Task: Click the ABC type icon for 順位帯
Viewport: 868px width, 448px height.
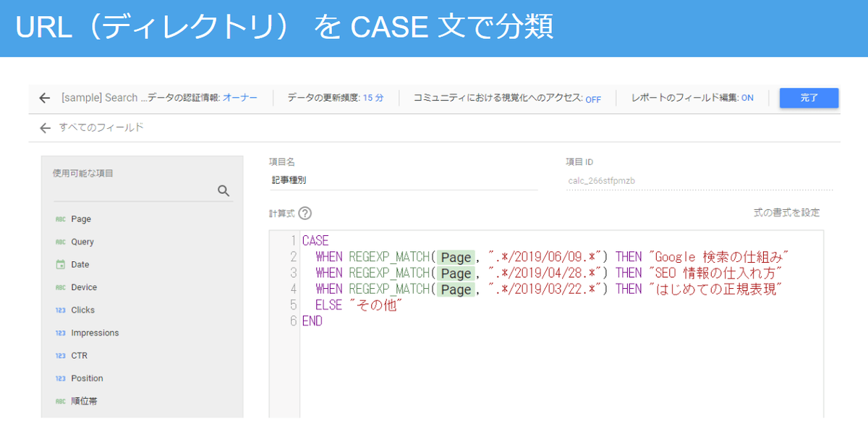Action: pyautogui.click(x=61, y=401)
